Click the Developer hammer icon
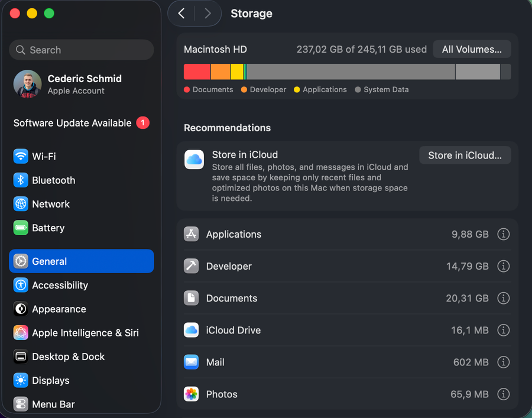Viewport: 532px width, 418px height. click(192, 266)
